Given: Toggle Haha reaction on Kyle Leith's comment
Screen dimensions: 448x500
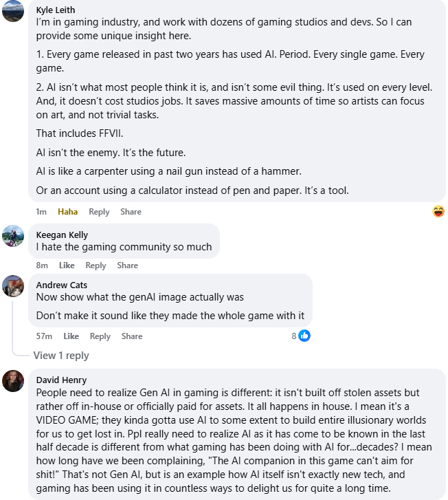Looking at the screenshot, I should (68, 212).
